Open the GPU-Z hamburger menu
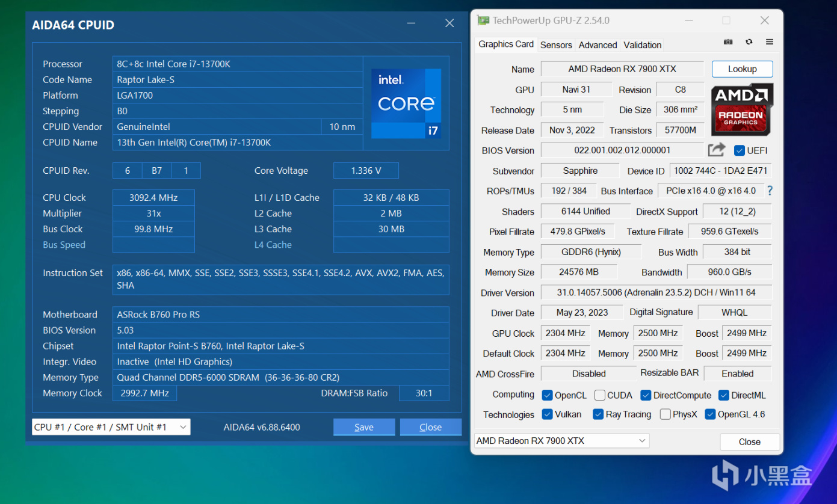Viewport: 837px width, 504px height. (770, 42)
